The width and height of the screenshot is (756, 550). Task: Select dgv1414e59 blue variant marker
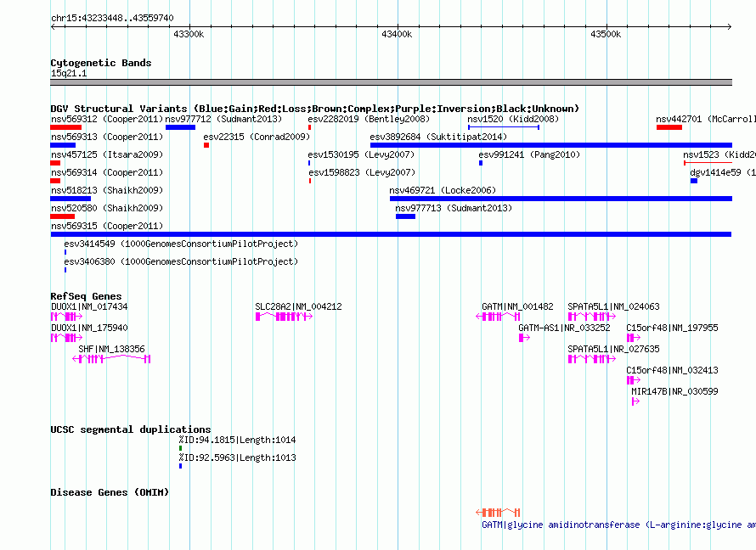pyautogui.click(x=694, y=181)
